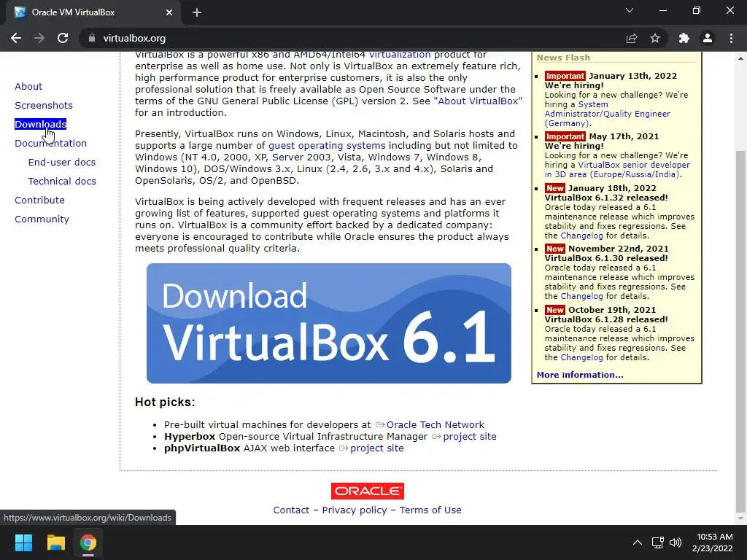This screenshot has width=747, height=560.
Task: Open the Hyperbox project site link
Action: (x=469, y=436)
